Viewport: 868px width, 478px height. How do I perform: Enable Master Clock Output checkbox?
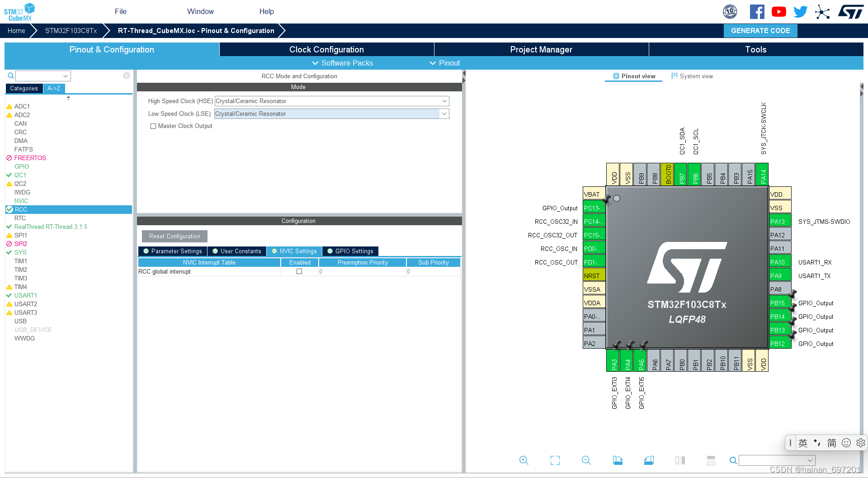153,126
